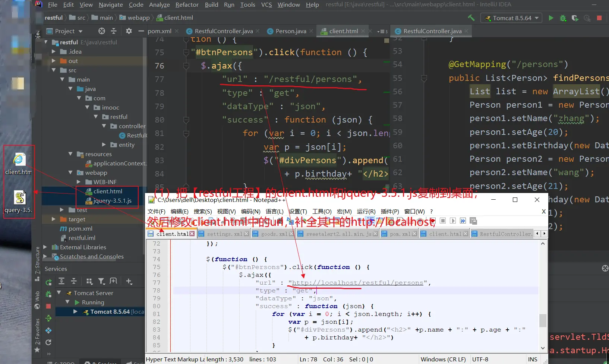Expand the entity package folder
Viewport: 609px width, 364px height.
tap(104, 145)
